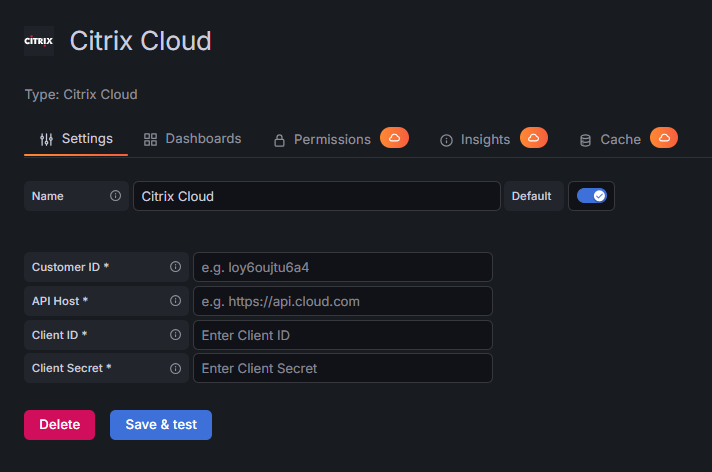
Task: Click the Save & test button
Action: pyautogui.click(x=161, y=425)
